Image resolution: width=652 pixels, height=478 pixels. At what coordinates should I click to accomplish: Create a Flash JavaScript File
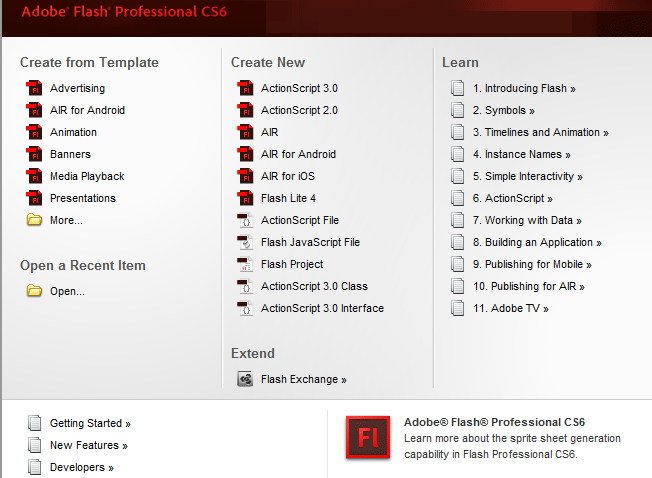click(x=310, y=242)
